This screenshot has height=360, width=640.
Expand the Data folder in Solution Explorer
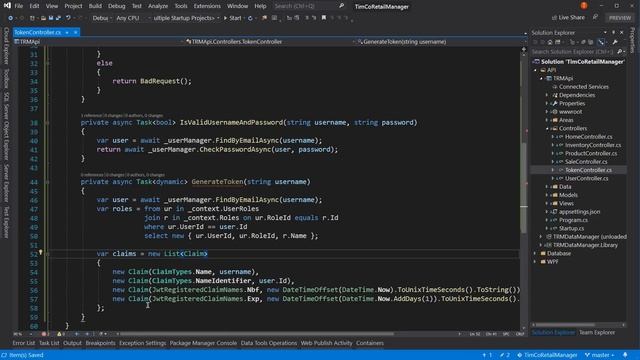pyautogui.click(x=547, y=187)
